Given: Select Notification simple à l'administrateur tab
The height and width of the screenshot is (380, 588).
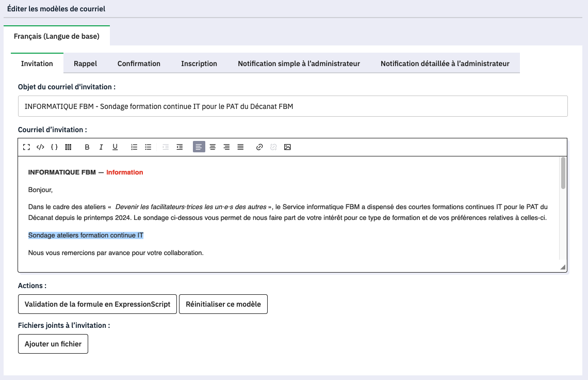Looking at the screenshot, I should coord(299,64).
